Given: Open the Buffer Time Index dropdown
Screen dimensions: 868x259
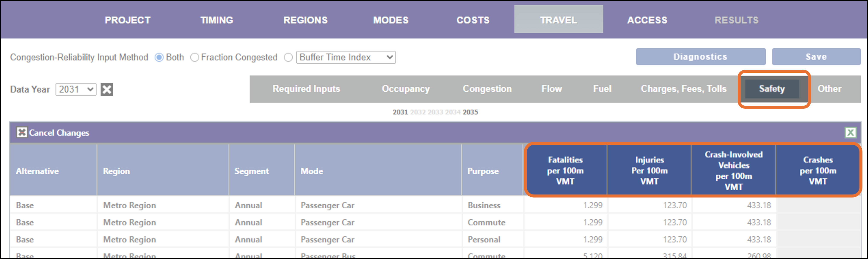Looking at the screenshot, I should point(346,57).
